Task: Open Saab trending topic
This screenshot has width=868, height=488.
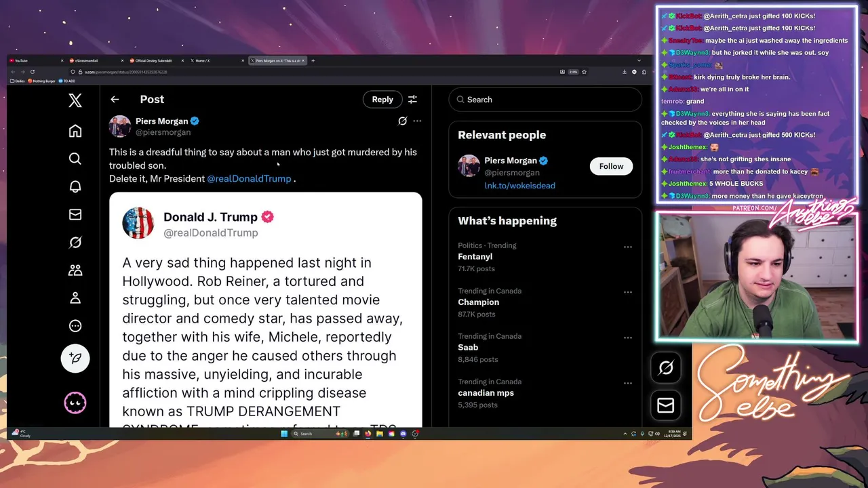Action: [x=468, y=347]
